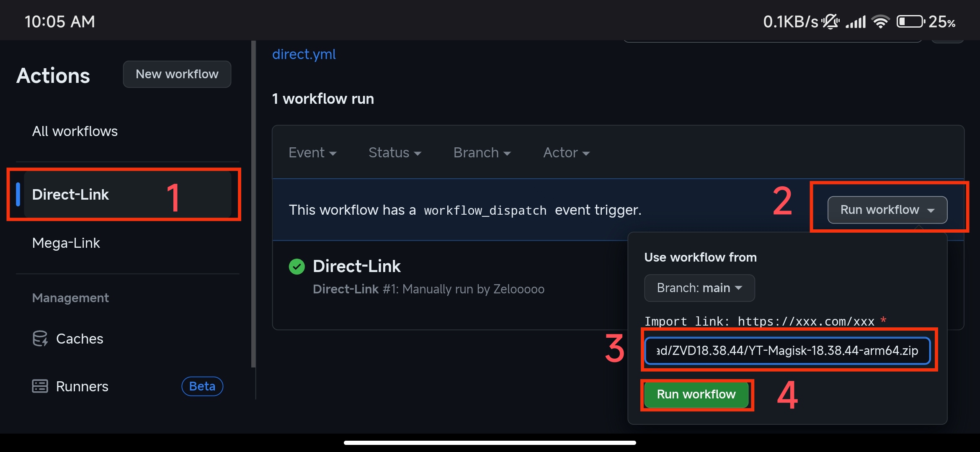
Task: Tap the muted bell status icon
Action: pos(830,22)
